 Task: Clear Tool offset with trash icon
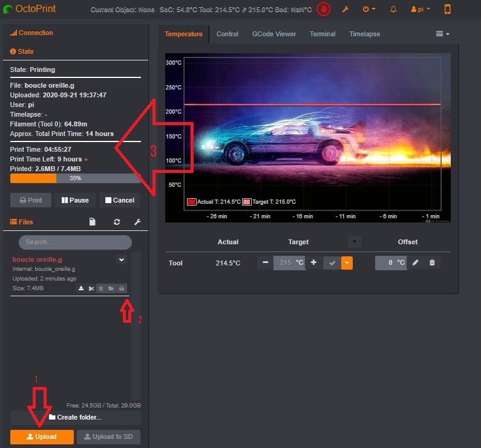432,262
